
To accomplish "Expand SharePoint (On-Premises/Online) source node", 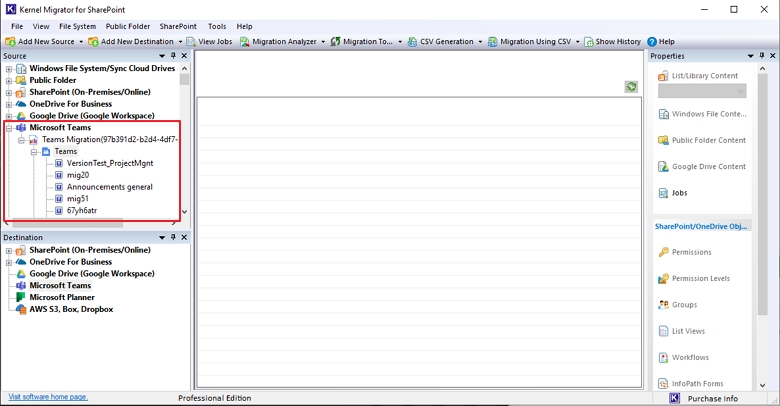I will click(8, 93).
